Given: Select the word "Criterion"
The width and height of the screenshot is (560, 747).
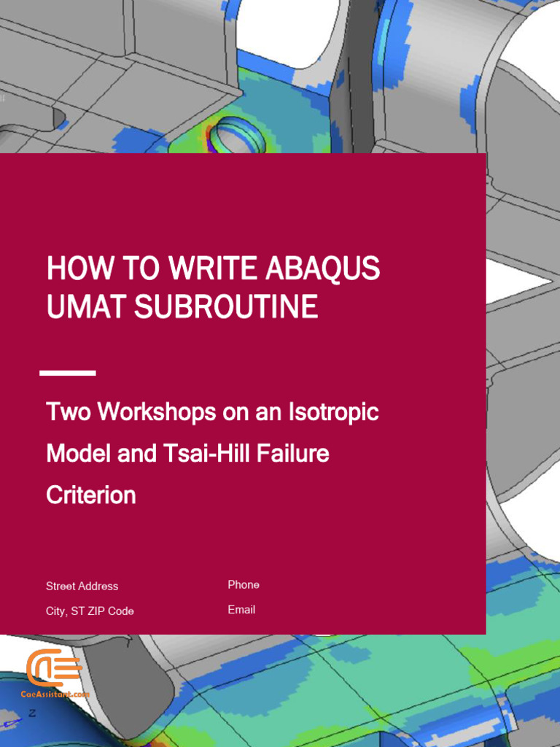Looking at the screenshot, I should pos(91,495).
